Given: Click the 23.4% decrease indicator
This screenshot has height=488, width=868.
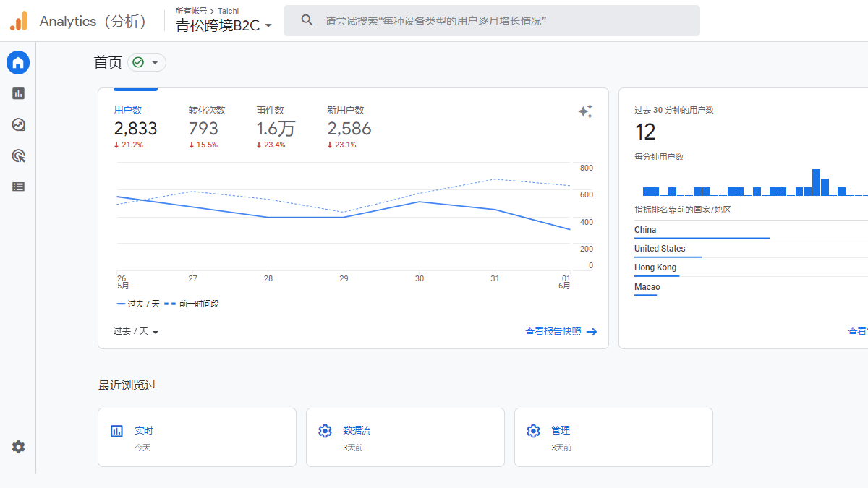Looking at the screenshot, I should coord(271,145).
